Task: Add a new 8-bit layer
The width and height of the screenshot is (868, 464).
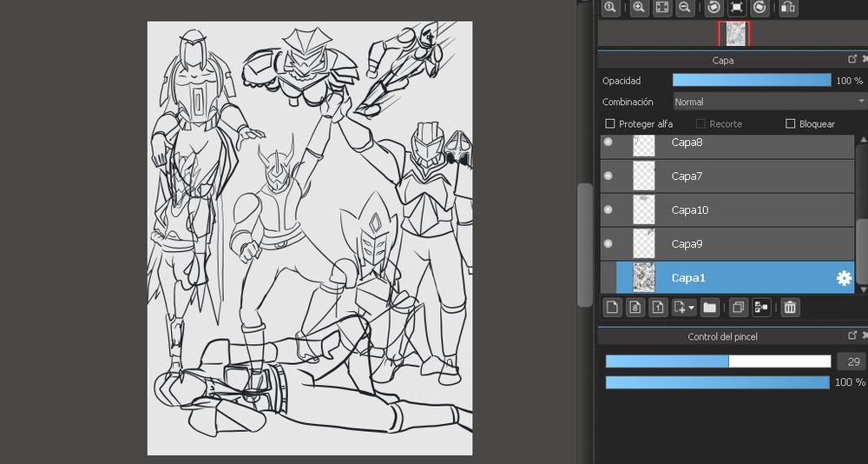Action: [x=635, y=307]
